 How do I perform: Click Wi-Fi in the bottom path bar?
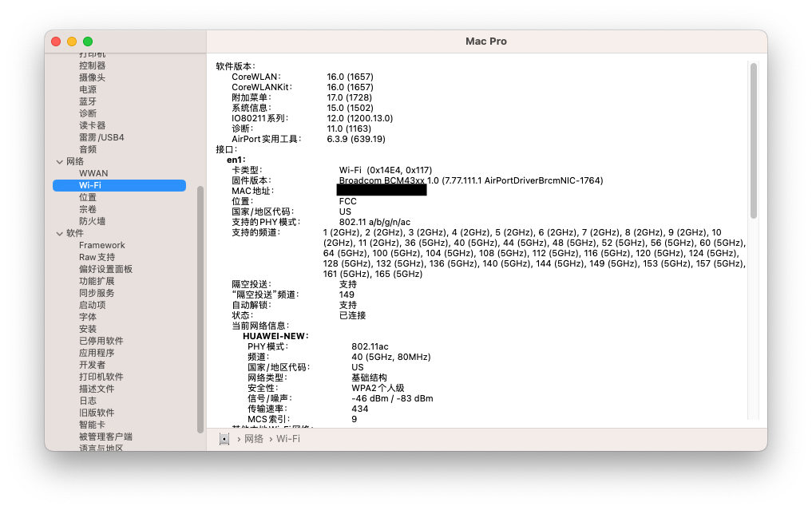pyautogui.click(x=288, y=439)
